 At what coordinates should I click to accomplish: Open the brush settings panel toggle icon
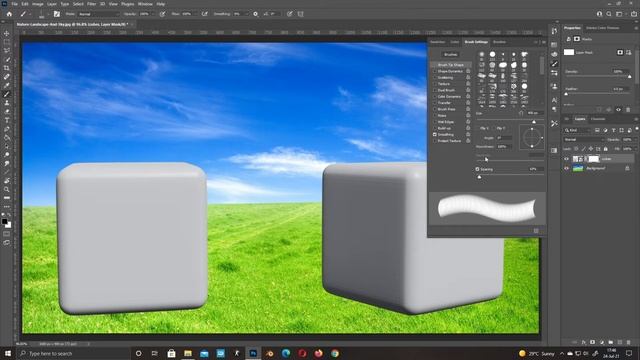(x=57, y=14)
